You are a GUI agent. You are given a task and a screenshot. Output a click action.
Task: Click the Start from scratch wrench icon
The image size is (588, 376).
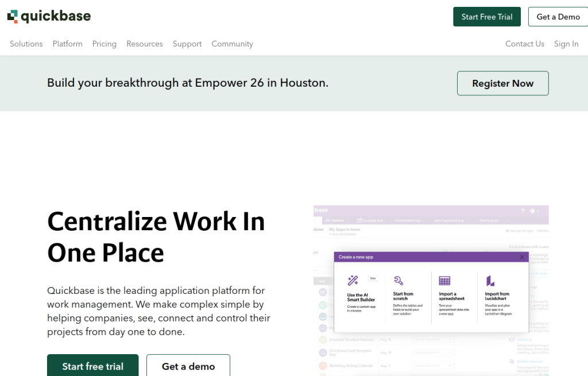tap(399, 281)
